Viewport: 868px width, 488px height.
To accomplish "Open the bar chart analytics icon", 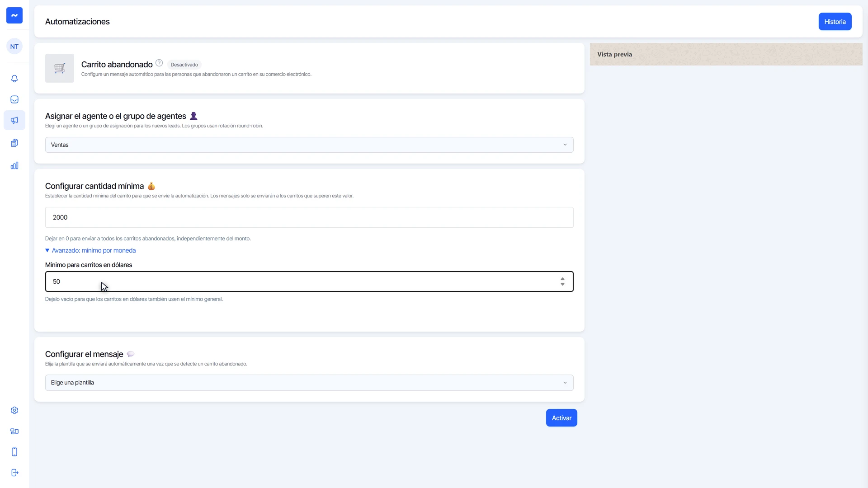I will [x=14, y=165].
